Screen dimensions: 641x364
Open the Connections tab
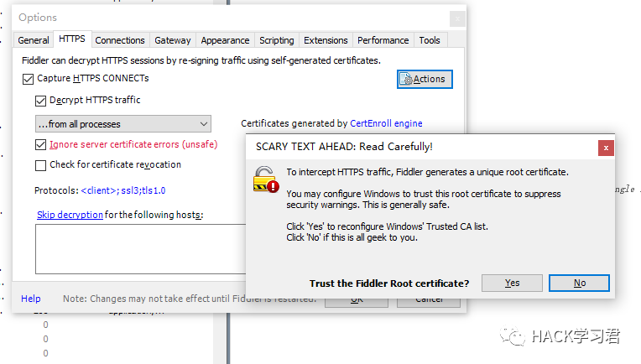(120, 40)
